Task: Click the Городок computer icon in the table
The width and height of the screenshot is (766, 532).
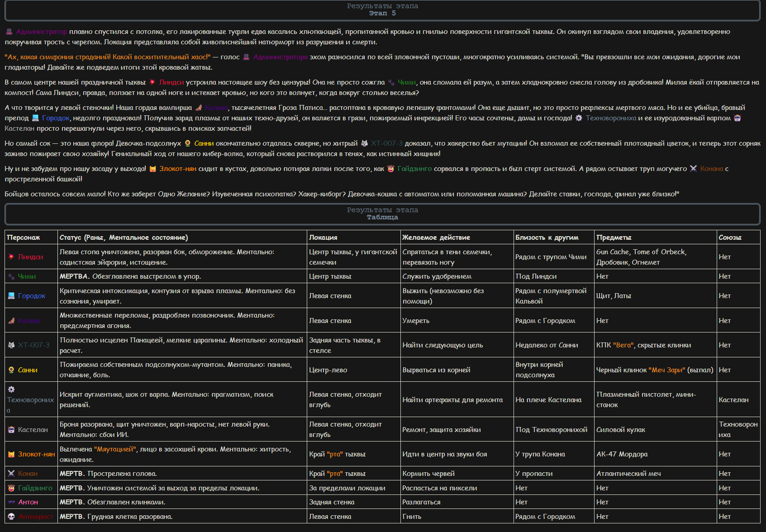Action: [11, 296]
